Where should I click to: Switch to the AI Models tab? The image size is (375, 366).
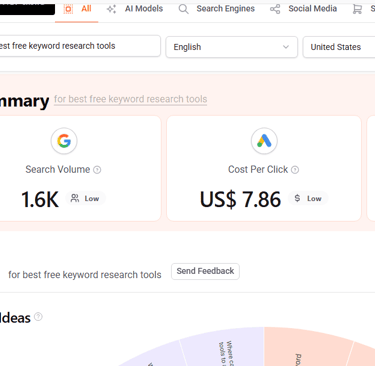coord(135,9)
